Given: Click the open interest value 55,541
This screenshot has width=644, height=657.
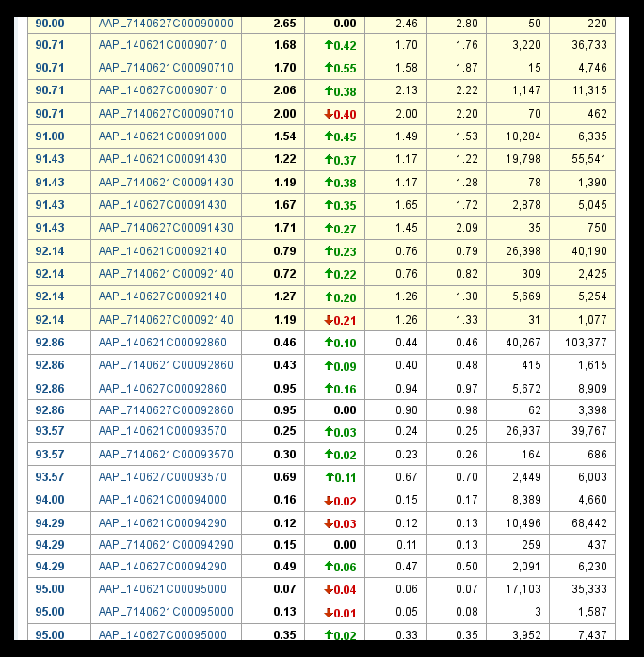Looking at the screenshot, I should (x=589, y=159).
